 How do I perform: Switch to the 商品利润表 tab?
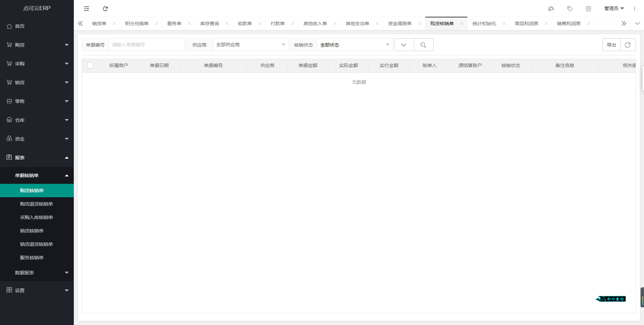pos(527,23)
